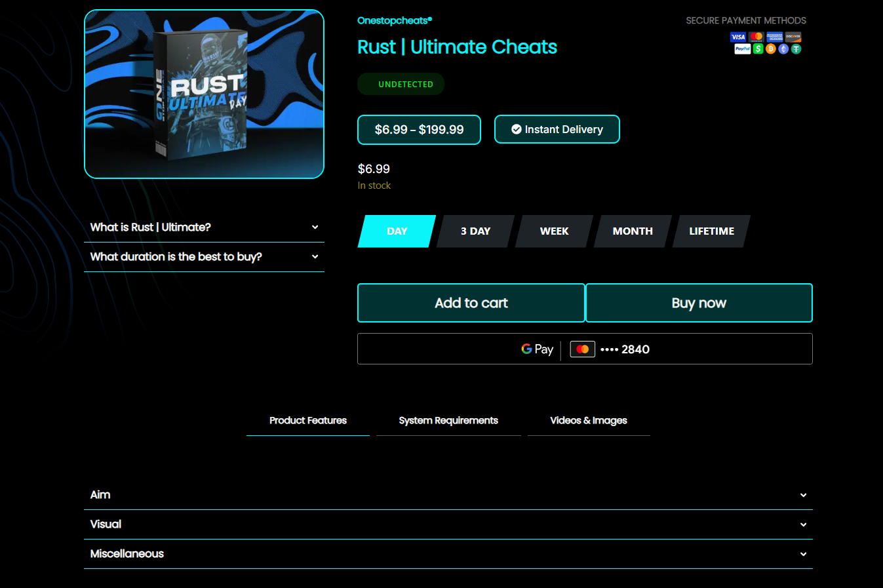Click the green Cash App icon
This screenshot has height=588, width=883.
click(758, 49)
